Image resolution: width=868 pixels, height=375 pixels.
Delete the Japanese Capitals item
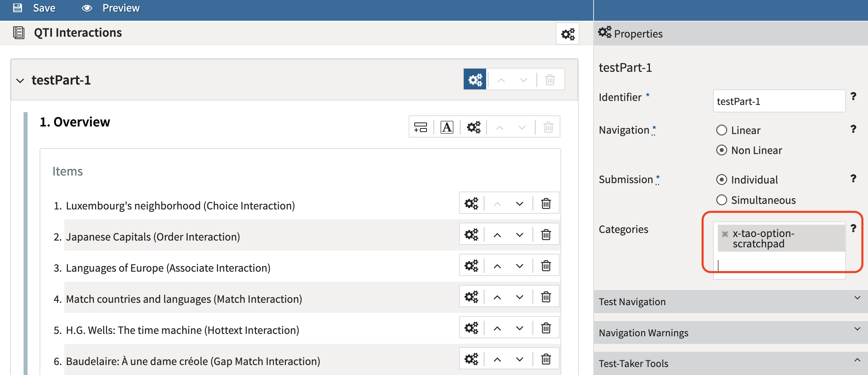pyautogui.click(x=546, y=234)
